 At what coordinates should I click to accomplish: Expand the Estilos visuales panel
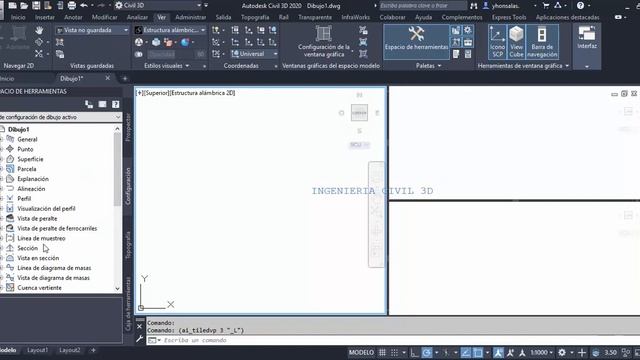[x=167, y=66]
